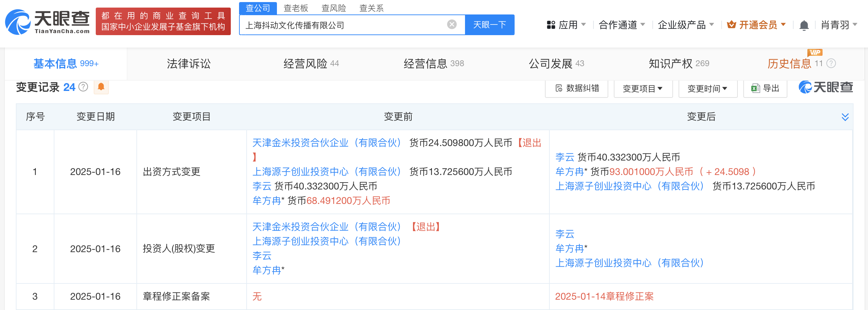Screen dimensions: 868x310
Task: Switch to the 查关系 search tab
Action: pos(372,8)
